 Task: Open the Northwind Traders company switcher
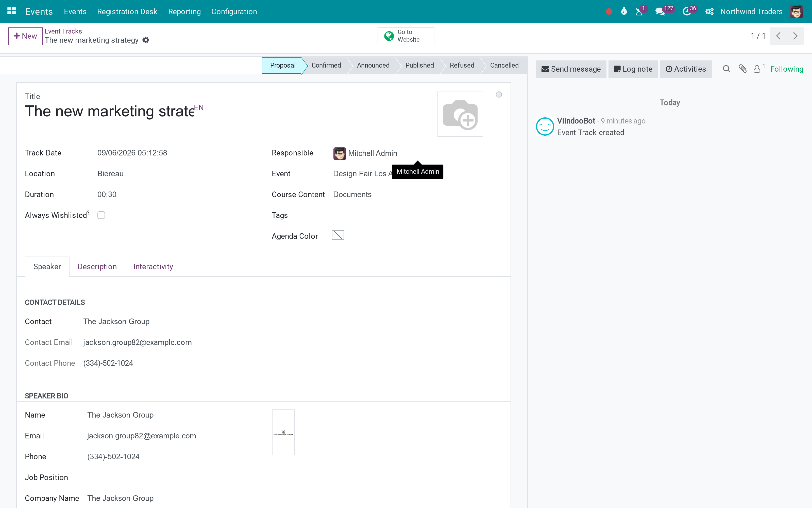[x=751, y=12]
